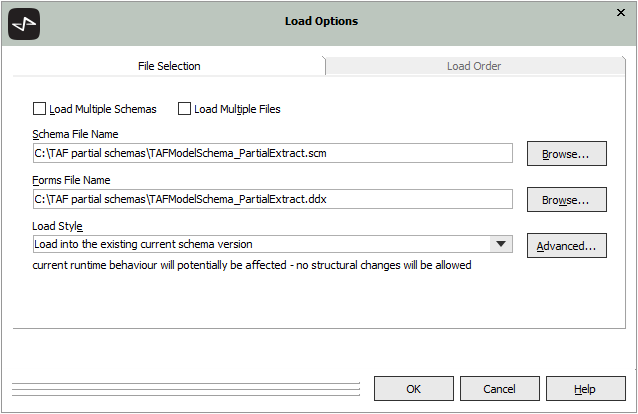Confirm the dialog with OK
Image resolution: width=638 pixels, height=414 pixels.
413,389
